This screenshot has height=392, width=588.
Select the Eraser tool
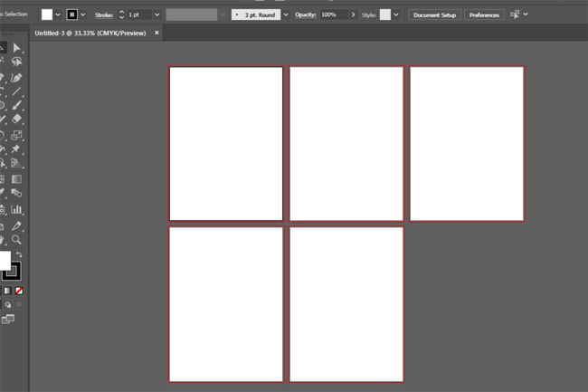click(x=16, y=120)
